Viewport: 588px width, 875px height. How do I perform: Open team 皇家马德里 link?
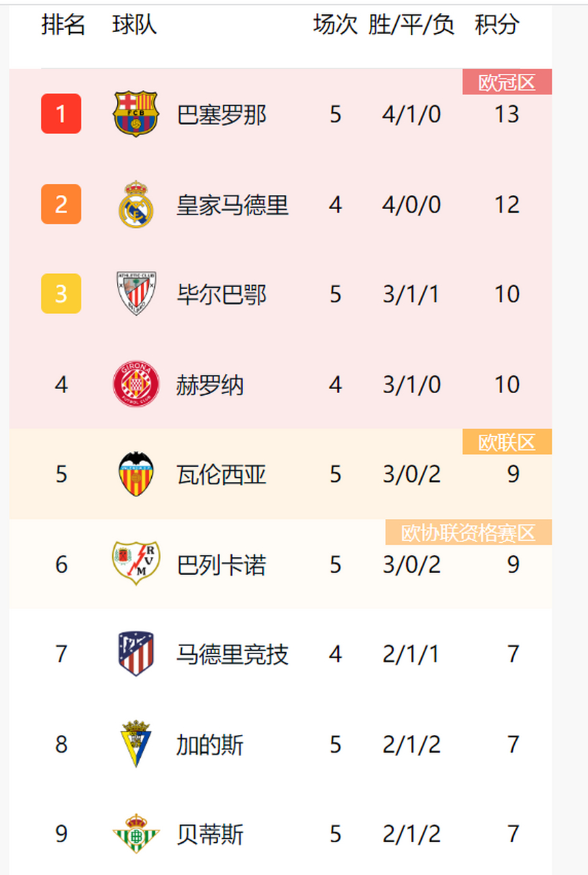point(232,204)
